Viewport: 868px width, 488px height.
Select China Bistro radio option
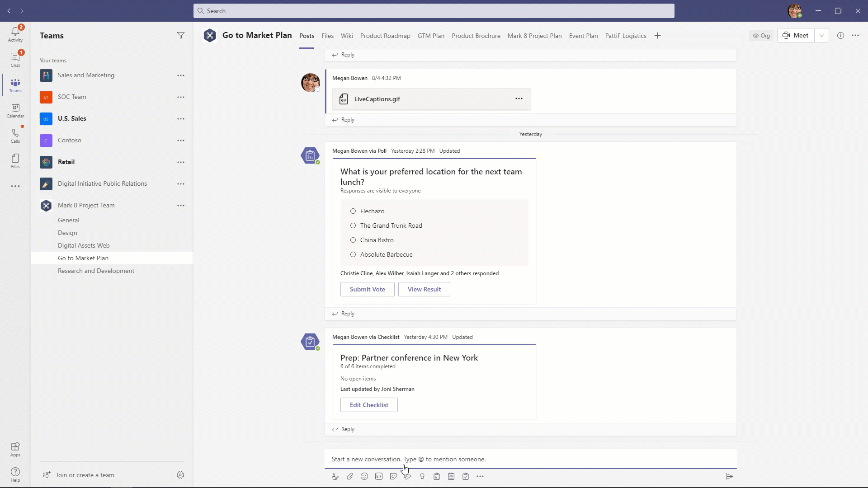coord(353,240)
